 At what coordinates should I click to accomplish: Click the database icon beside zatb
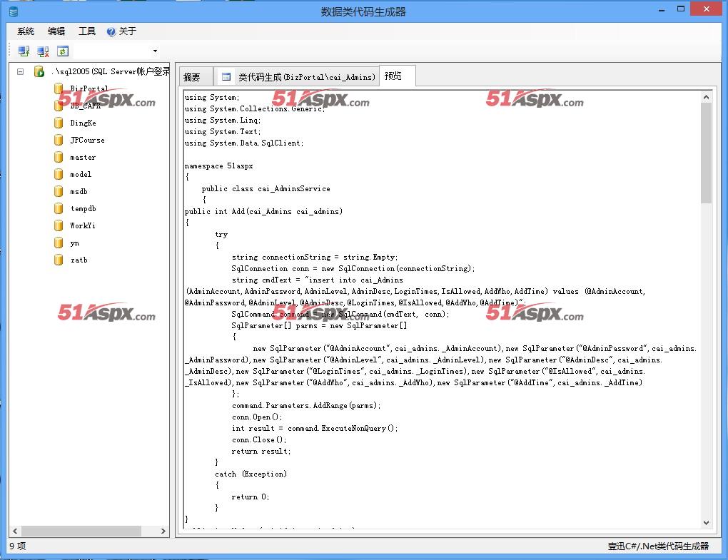pos(59,260)
